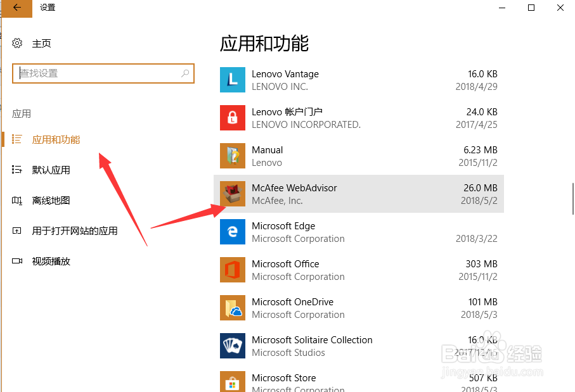Click the 2018/4/29 install date
The width and height of the screenshot is (575, 392).
476,87
